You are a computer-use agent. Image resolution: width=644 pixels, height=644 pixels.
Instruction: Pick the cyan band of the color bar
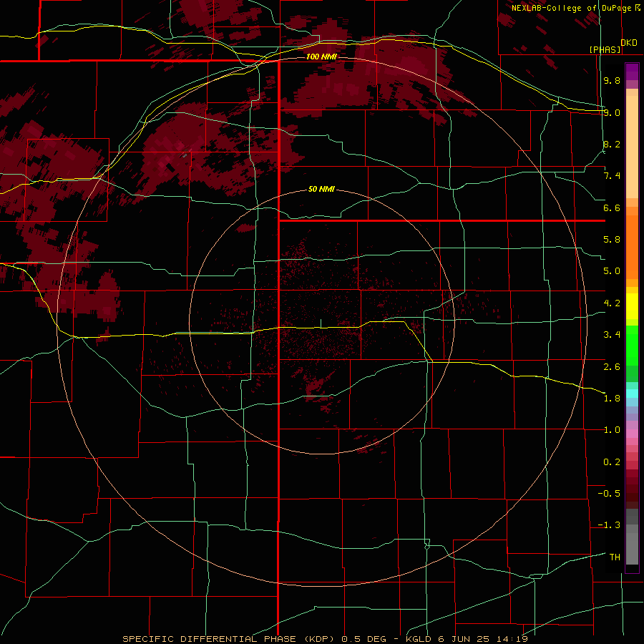coord(632,394)
